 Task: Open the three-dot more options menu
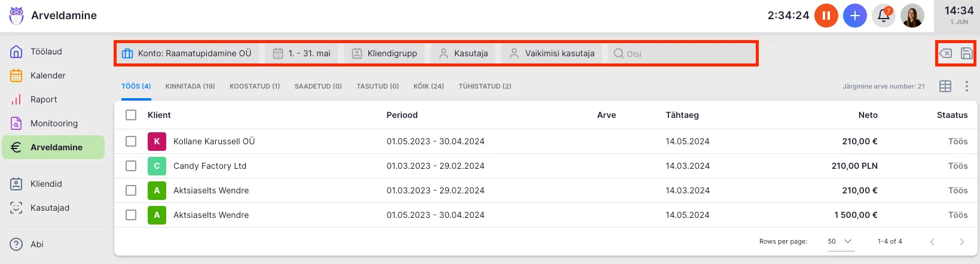click(966, 86)
